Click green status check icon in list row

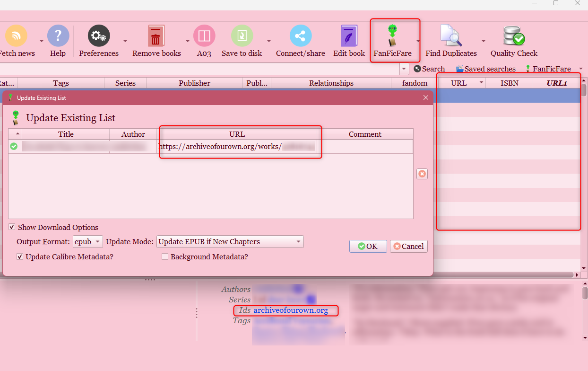pos(14,146)
